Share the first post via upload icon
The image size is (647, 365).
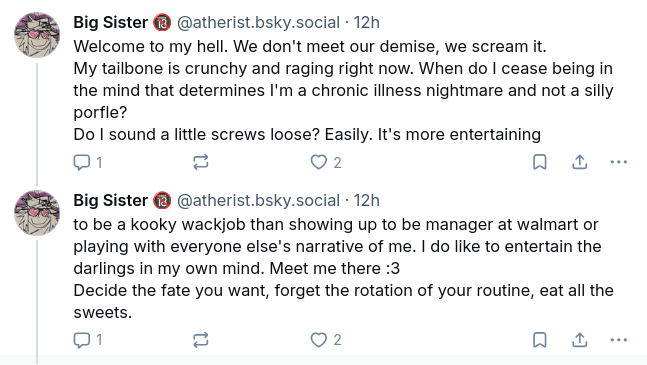tap(579, 162)
